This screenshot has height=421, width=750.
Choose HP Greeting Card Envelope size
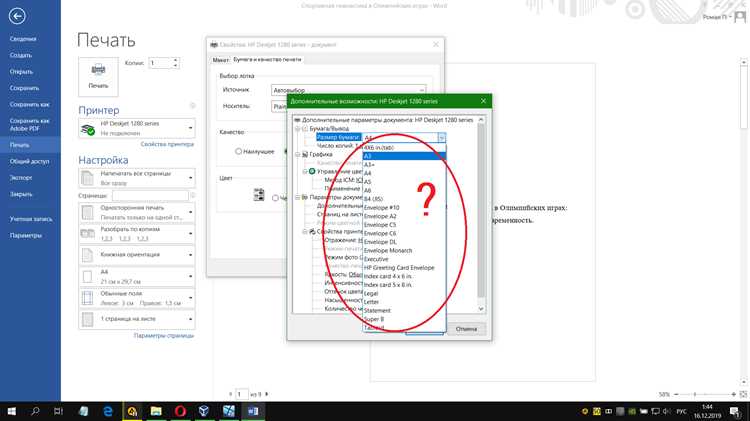(404, 268)
